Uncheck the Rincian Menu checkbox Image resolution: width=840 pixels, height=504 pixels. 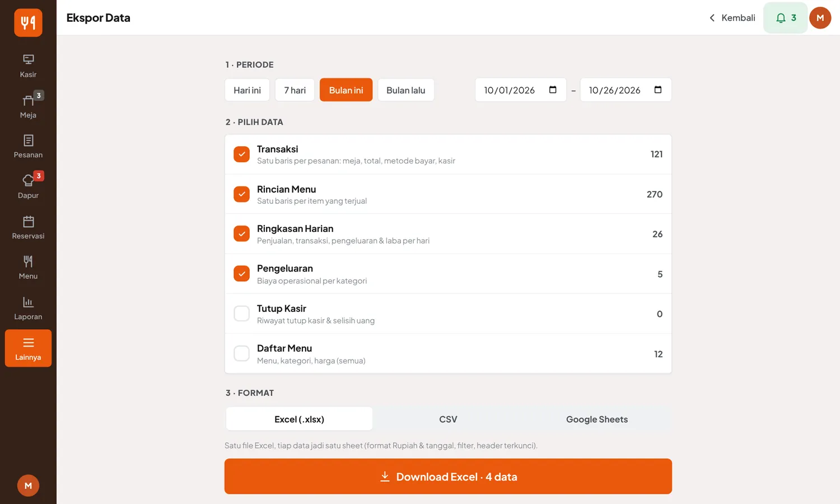click(x=241, y=194)
